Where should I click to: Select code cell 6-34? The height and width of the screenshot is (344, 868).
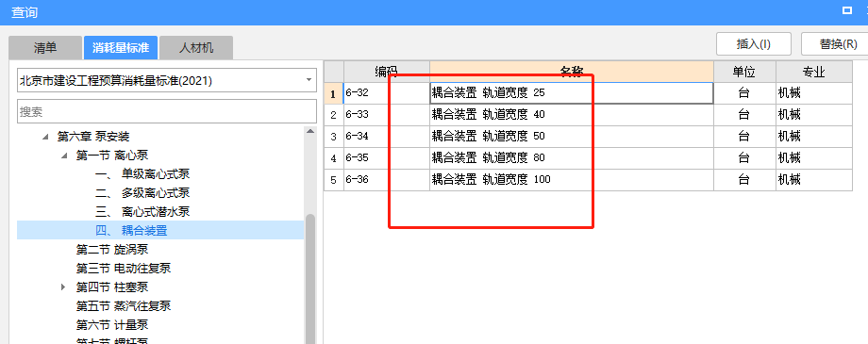(387, 136)
